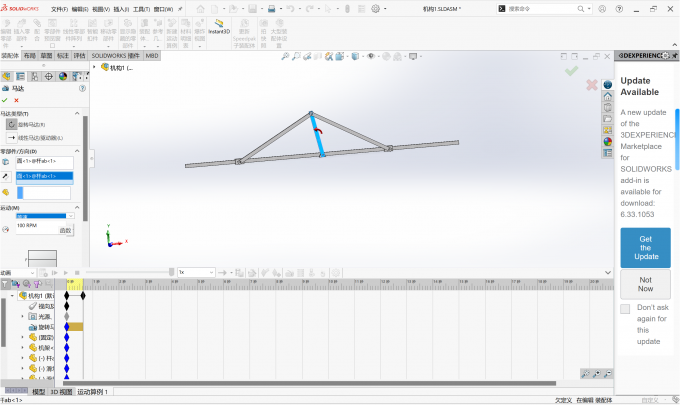Switch to the 草图 ribbon tab
This screenshot has width=680, height=405.
click(x=46, y=56)
